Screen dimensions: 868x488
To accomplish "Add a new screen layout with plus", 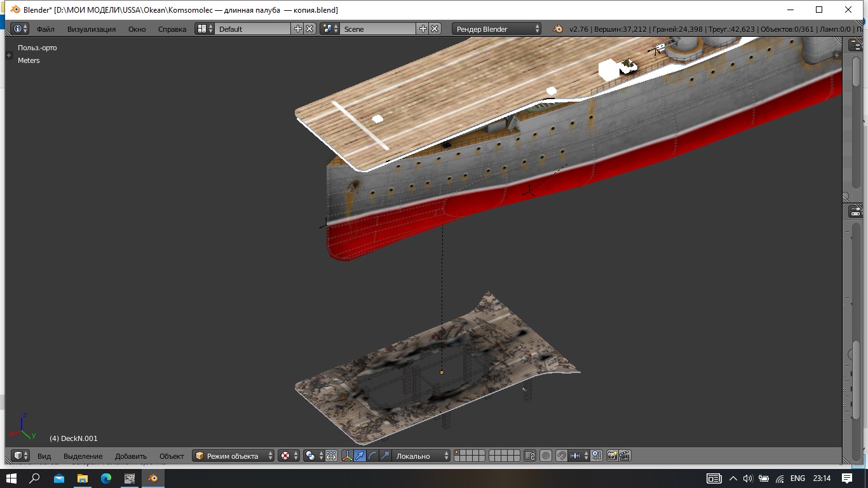I will [x=297, y=29].
